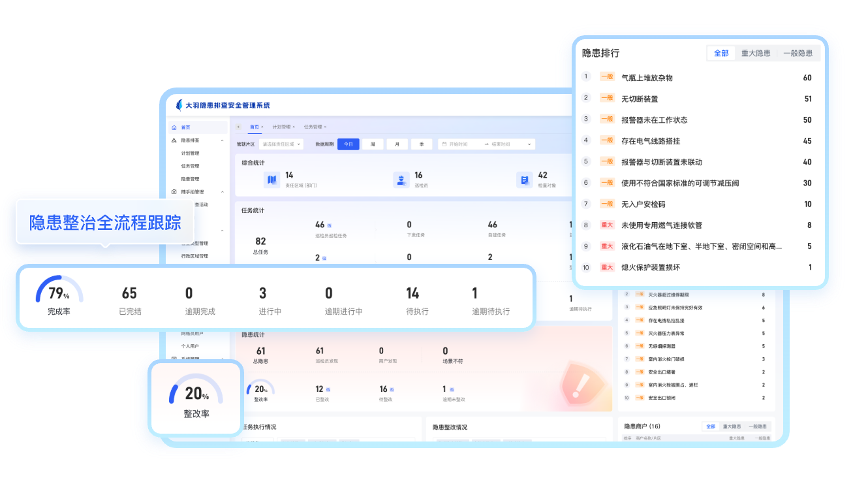Select 今日 as the data period
The image size is (868, 482).
349,144
